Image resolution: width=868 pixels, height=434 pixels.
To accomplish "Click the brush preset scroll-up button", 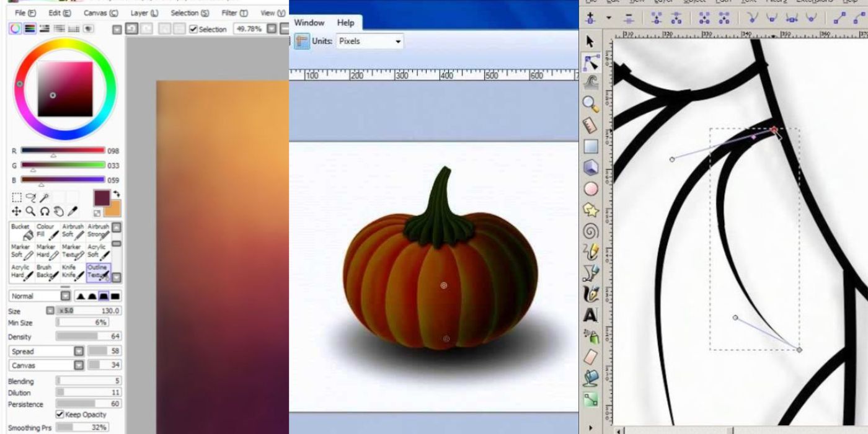I will coord(115,228).
